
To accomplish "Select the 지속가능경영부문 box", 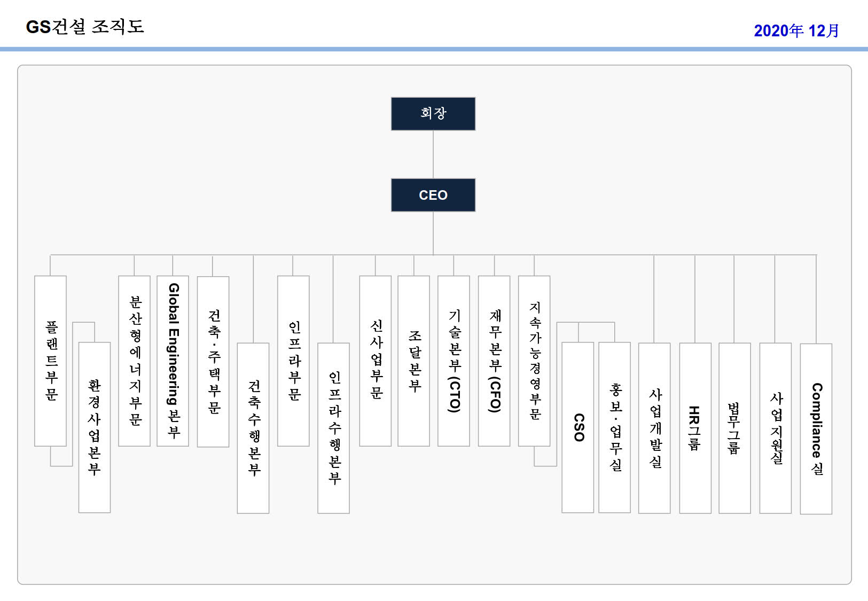I will tap(534, 361).
